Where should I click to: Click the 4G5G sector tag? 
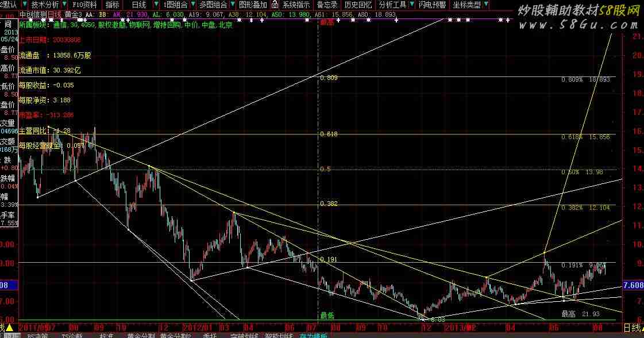coord(88,25)
